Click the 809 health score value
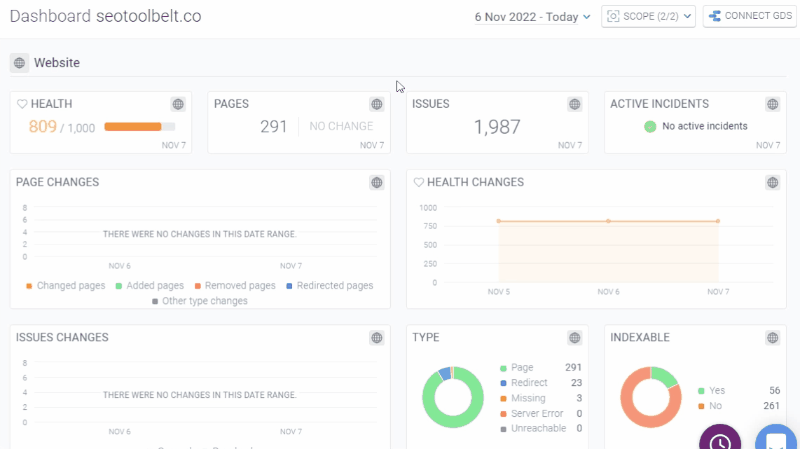The image size is (800, 449). [x=42, y=127]
